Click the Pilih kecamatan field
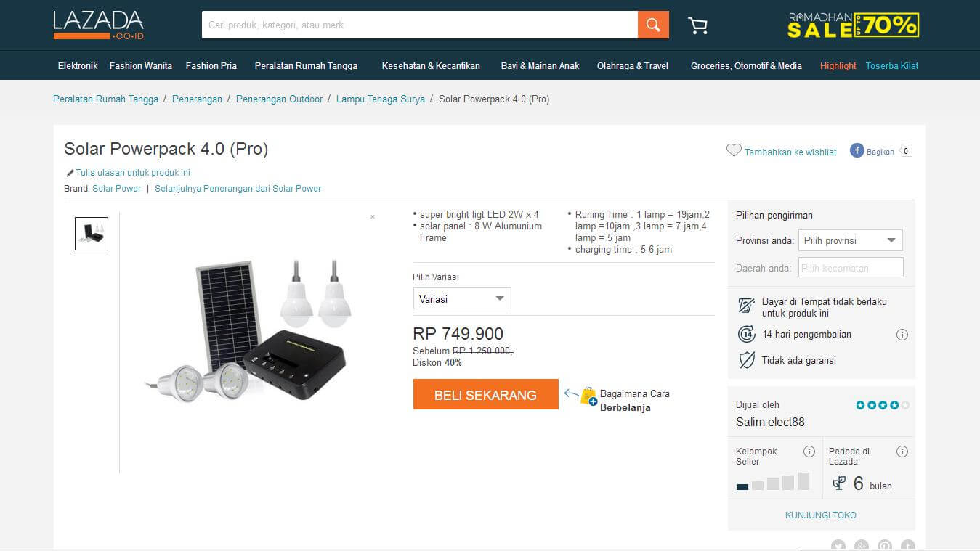 [851, 268]
